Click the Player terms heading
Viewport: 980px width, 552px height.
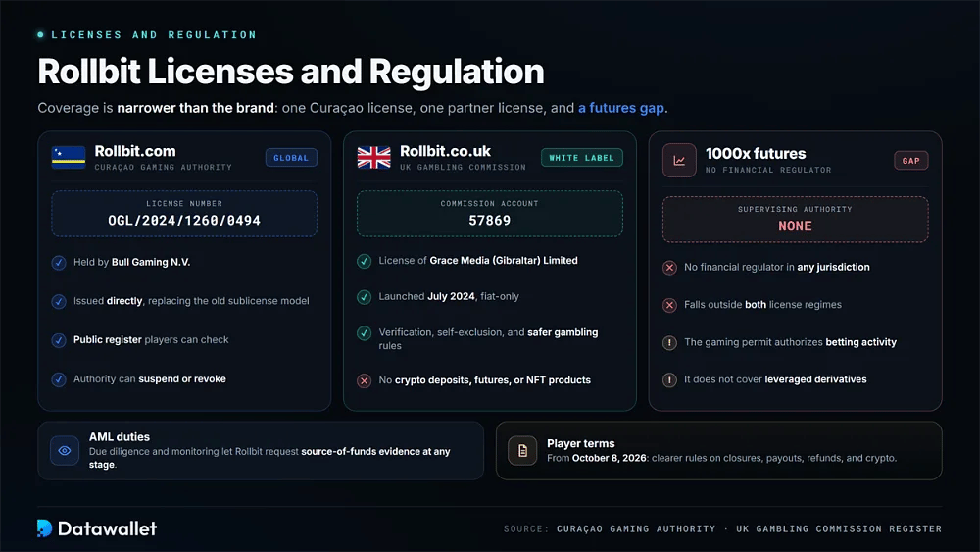pyautogui.click(x=580, y=443)
